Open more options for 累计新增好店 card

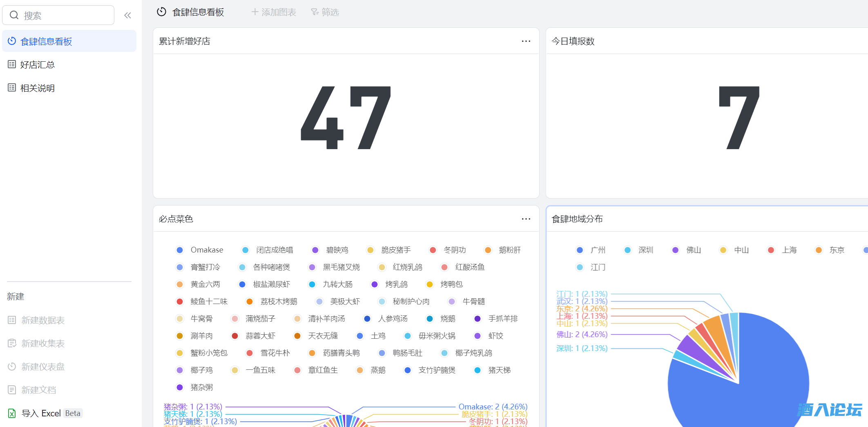point(526,41)
